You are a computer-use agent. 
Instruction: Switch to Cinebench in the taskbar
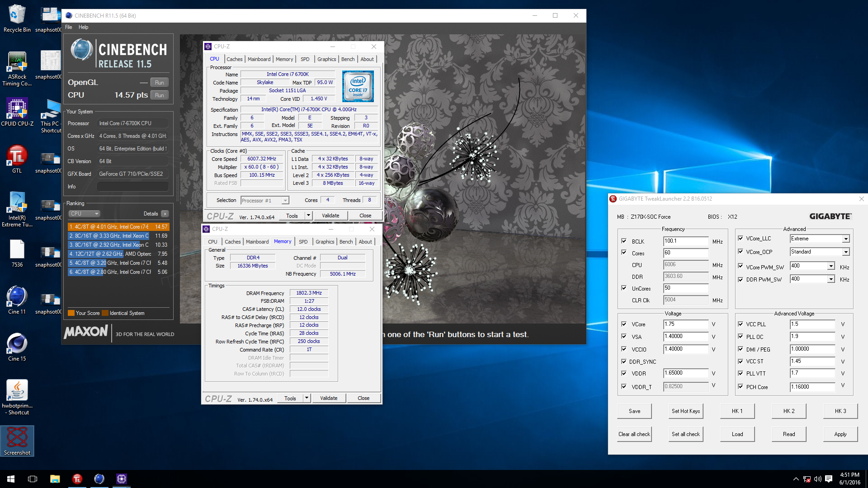[x=99, y=479]
